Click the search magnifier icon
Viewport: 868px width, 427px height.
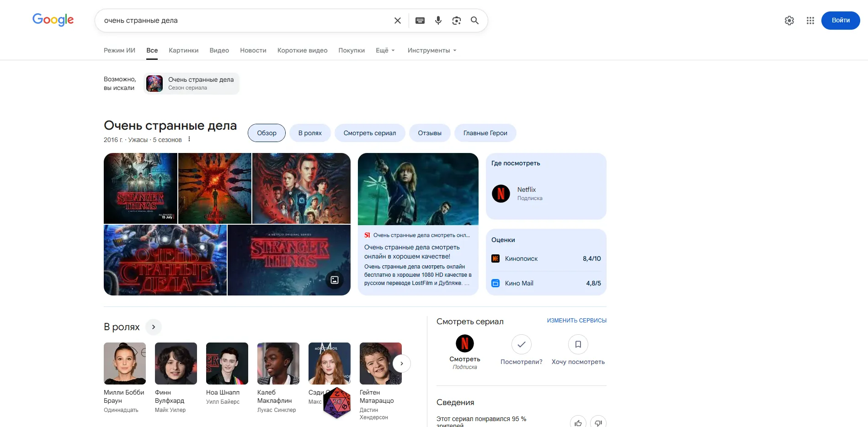point(474,20)
